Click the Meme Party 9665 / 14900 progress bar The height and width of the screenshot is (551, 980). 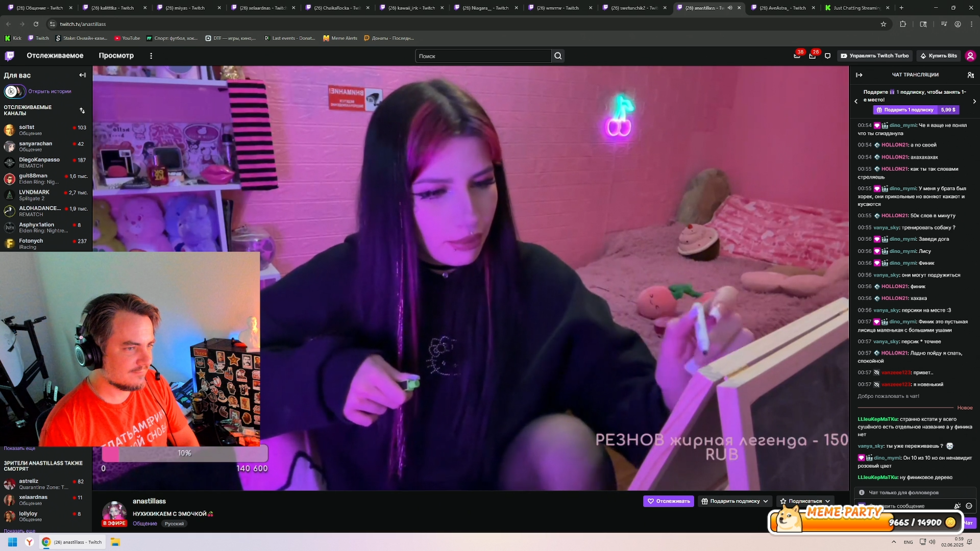pyautogui.click(x=865, y=522)
